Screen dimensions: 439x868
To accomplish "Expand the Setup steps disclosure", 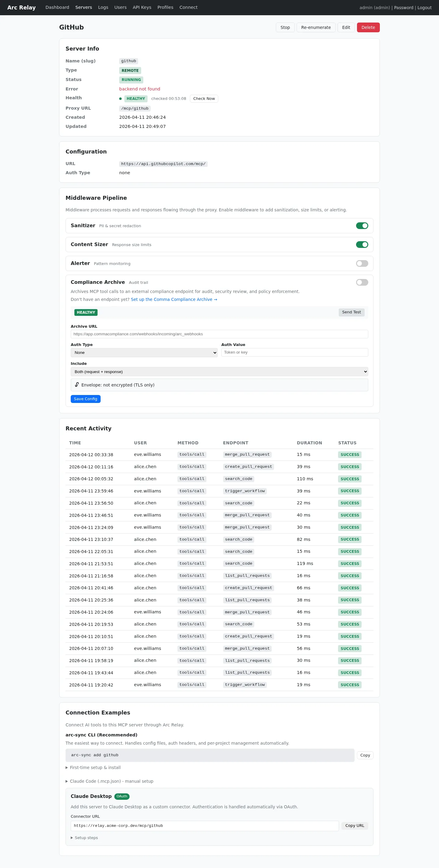I will tap(84, 838).
